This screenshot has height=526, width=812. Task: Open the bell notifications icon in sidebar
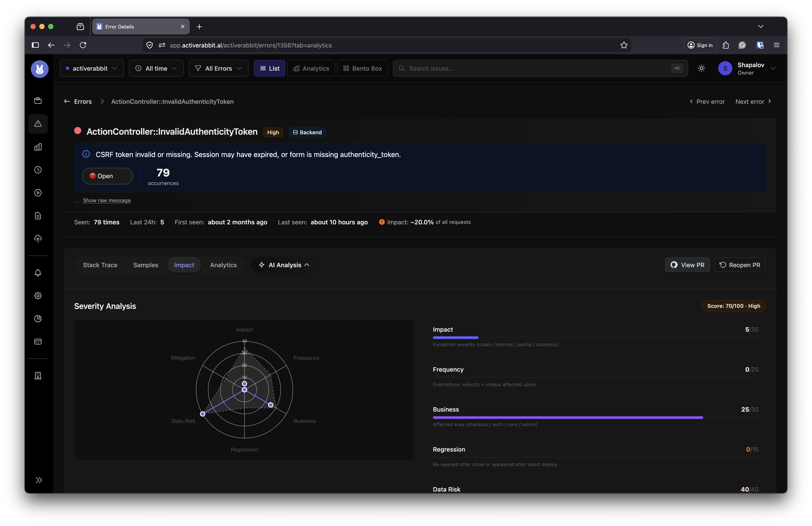tap(38, 273)
